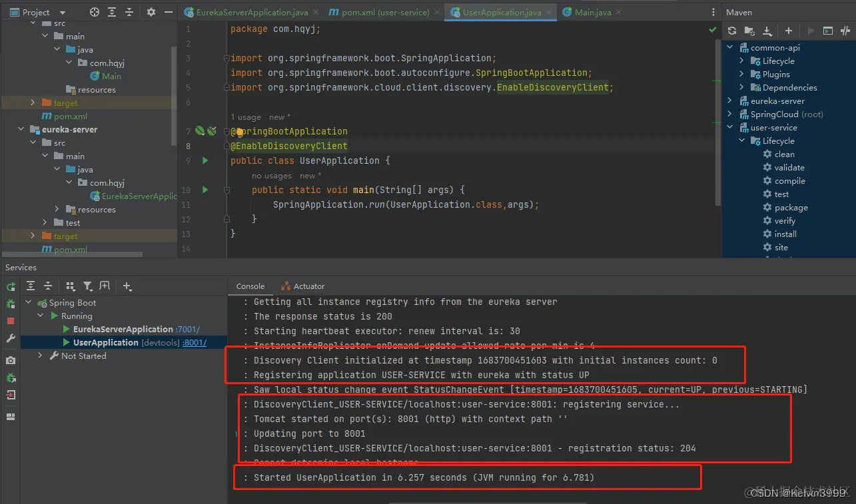Run the Maven package lifecycle goal
The height and width of the screenshot is (504, 856).
(x=791, y=208)
